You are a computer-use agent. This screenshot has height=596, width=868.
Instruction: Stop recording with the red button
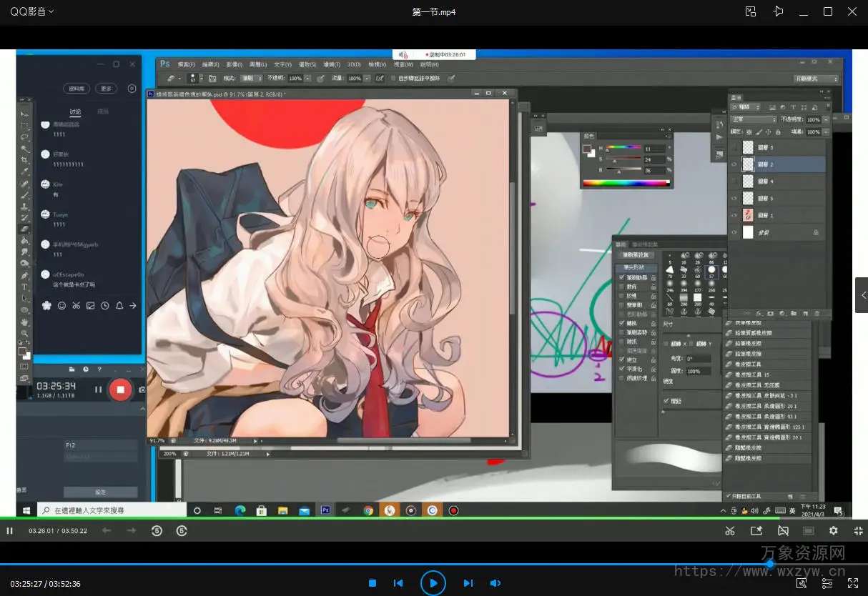pos(120,389)
